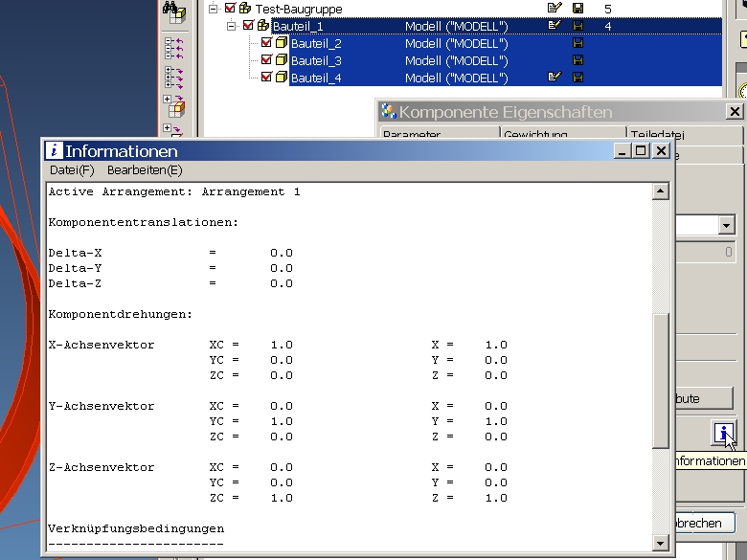Select the Test-Baugruppe tree row label
The image size is (747, 560).
tap(299, 9)
